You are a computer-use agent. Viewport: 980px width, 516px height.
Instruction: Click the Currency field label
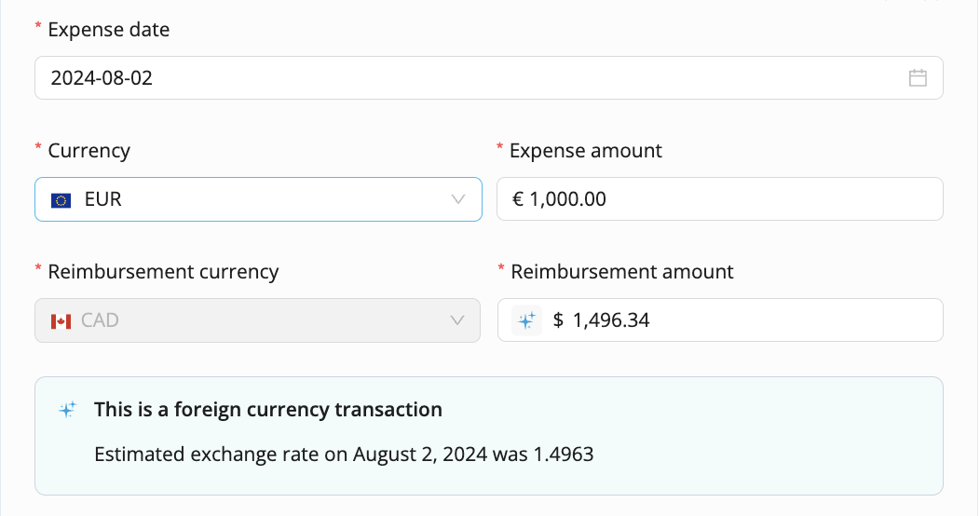pos(88,151)
